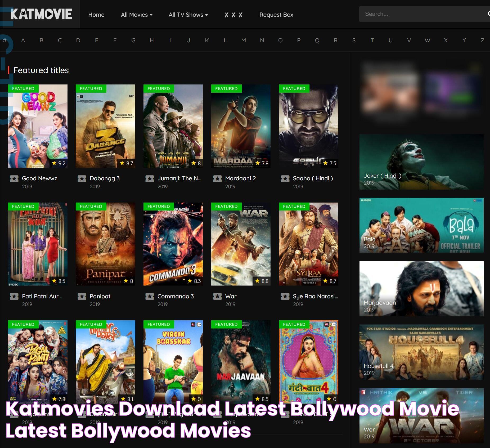
Task: Open the Jumanji The Next Level poster
Action: 173,126
